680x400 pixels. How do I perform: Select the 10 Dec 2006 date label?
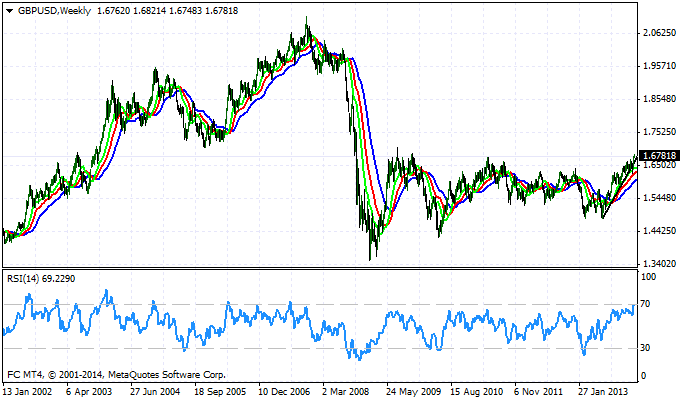pos(284,391)
